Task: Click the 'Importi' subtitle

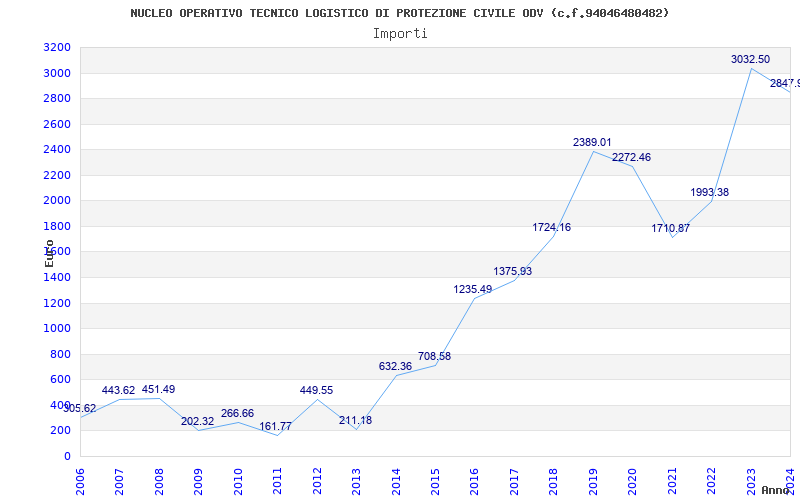Action: pyautogui.click(x=400, y=34)
